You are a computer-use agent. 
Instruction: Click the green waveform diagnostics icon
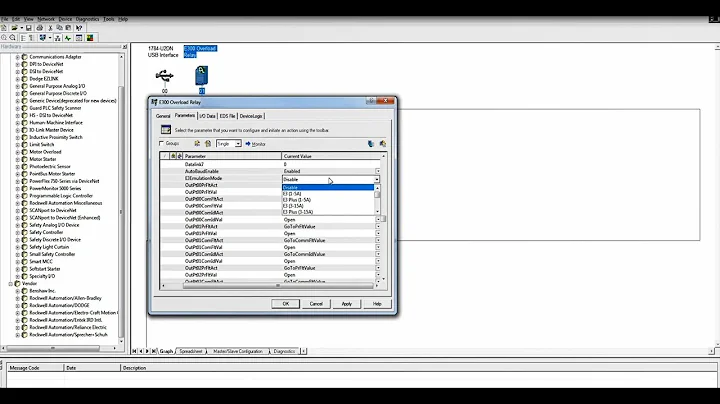click(x=68, y=38)
